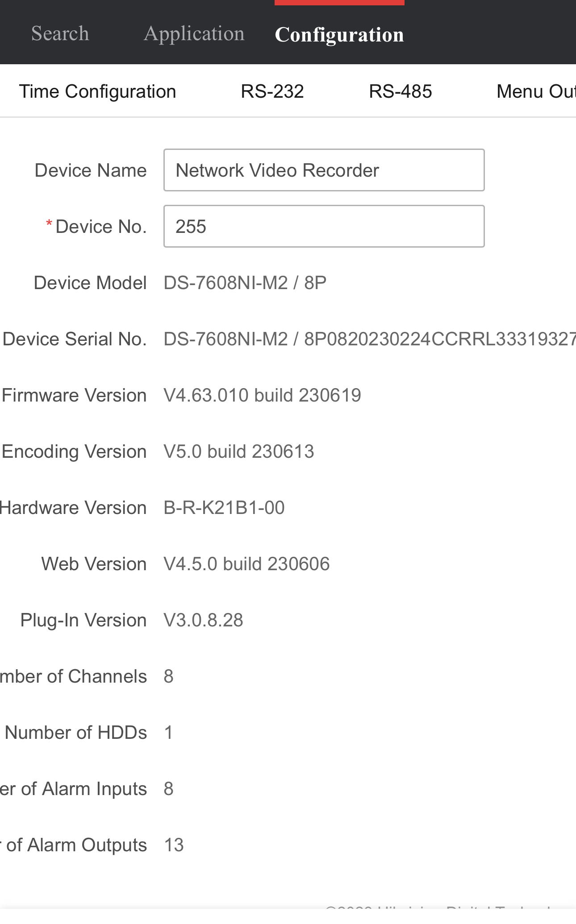Image resolution: width=576 pixels, height=924 pixels.
Task: Click the Web Version value V4.5.0
Action: (246, 564)
